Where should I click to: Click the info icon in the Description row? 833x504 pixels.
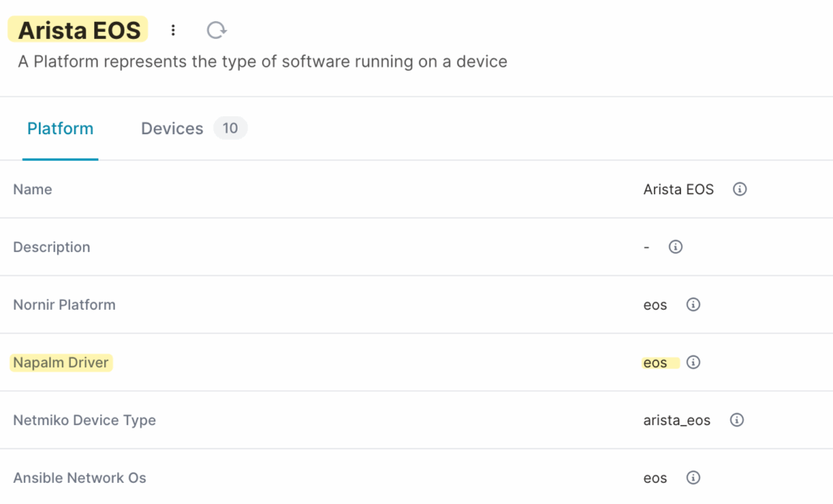(675, 247)
